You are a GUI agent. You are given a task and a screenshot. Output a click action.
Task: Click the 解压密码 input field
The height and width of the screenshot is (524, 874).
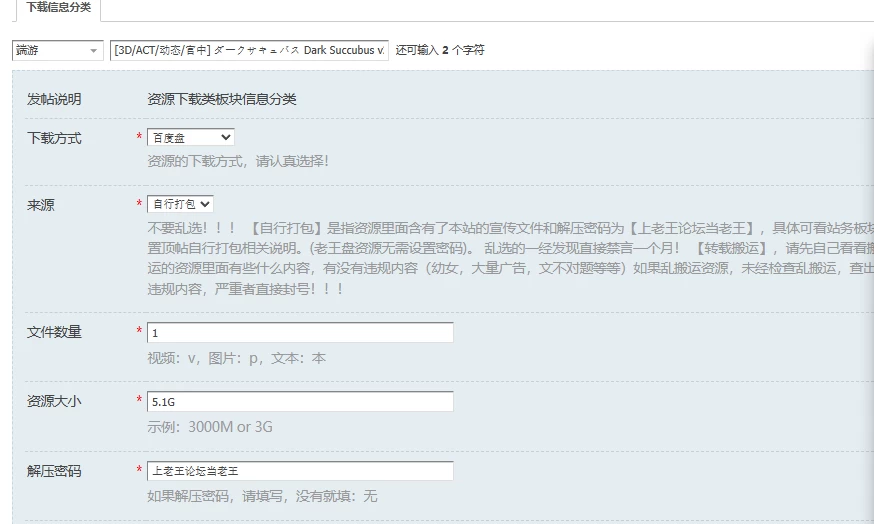click(x=300, y=471)
